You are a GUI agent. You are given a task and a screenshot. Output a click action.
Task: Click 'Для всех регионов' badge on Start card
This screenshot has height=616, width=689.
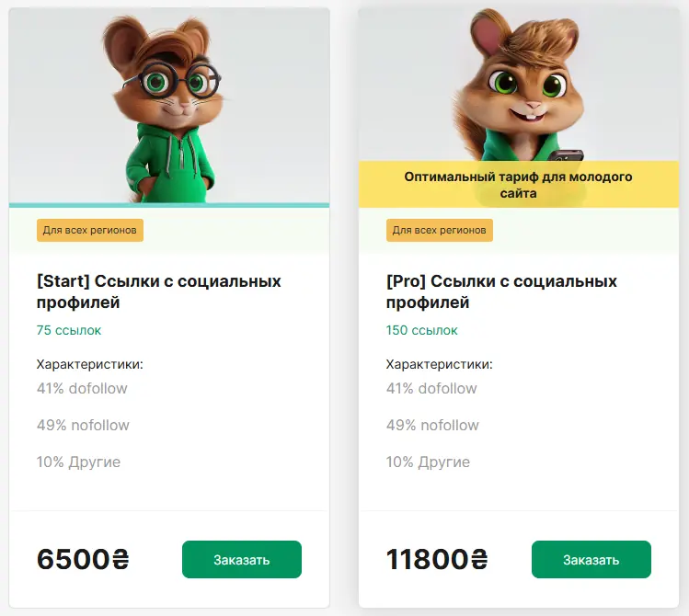coord(90,230)
